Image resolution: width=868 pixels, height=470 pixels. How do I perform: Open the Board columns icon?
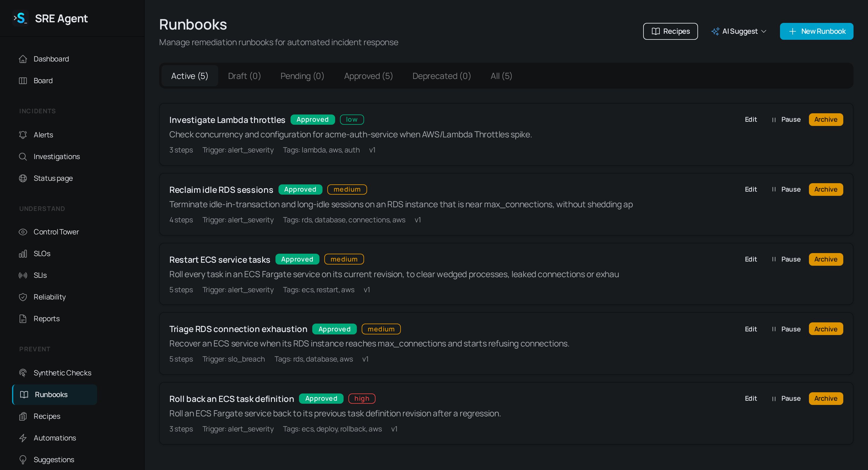[x=23, y=81]
